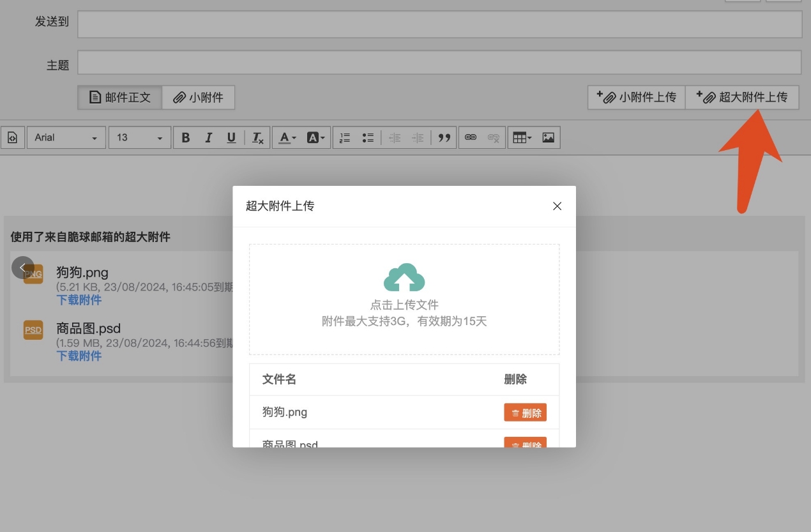Click the 点击上传文件 upload area

point(404,299)
